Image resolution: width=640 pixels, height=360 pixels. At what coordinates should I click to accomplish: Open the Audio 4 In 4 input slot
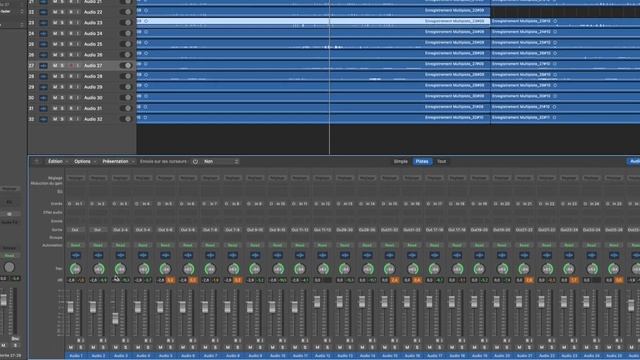(145, 204)
